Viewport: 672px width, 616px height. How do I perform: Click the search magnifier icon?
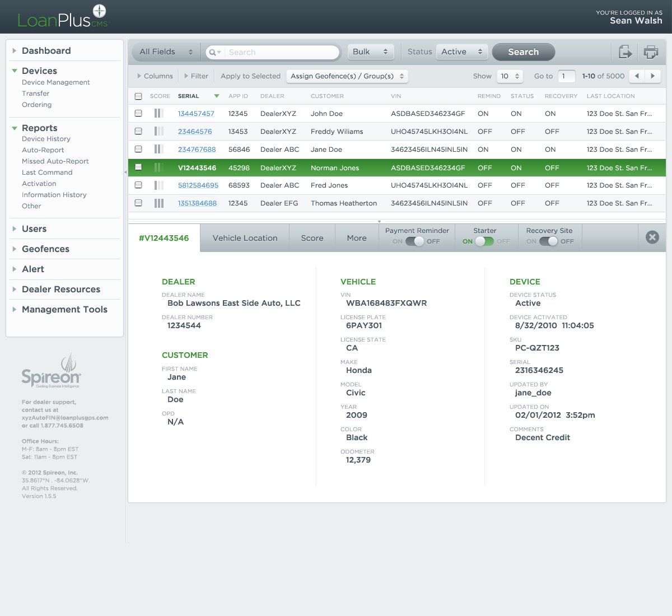[x=213, y=52]
